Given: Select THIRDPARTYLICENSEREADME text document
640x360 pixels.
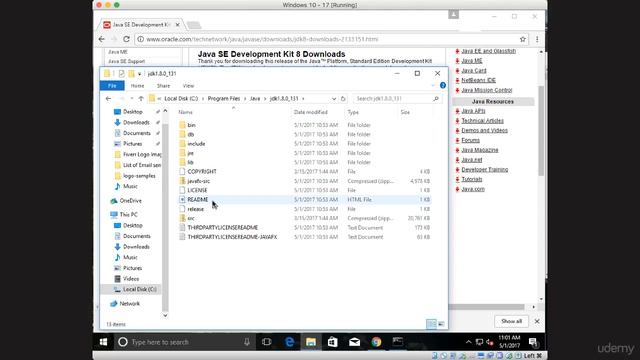Looking at the screenshot, I should (x=222, y=227).
